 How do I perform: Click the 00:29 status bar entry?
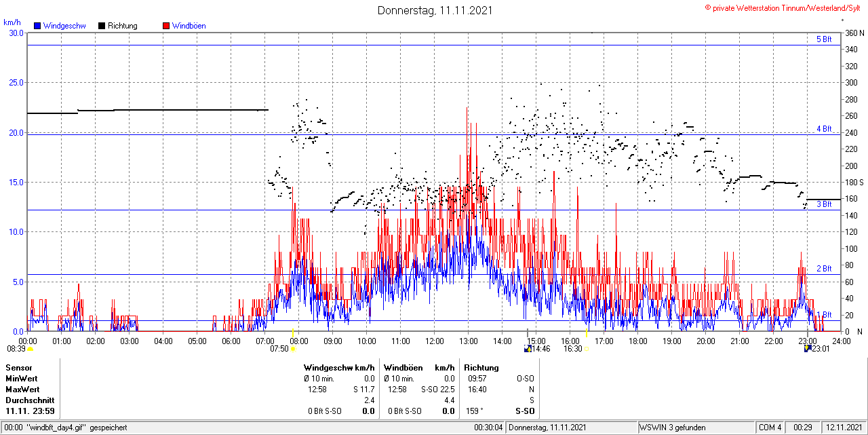pos(804,428)
